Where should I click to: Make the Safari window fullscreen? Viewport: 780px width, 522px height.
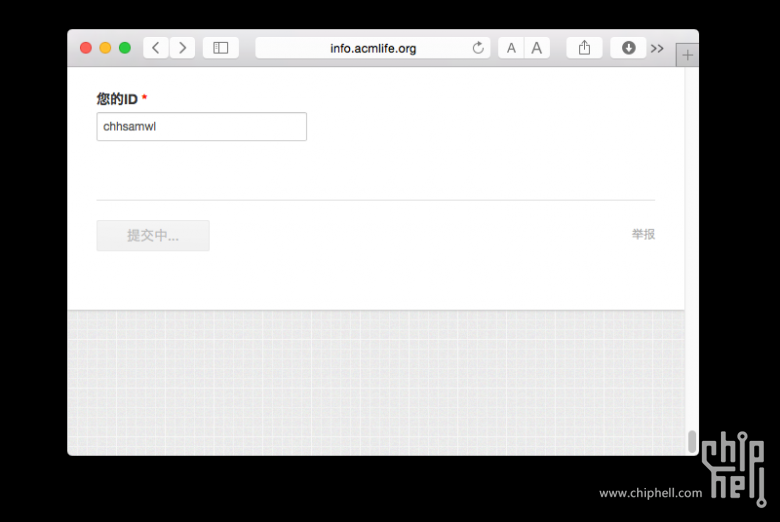[x=125, y=48]
